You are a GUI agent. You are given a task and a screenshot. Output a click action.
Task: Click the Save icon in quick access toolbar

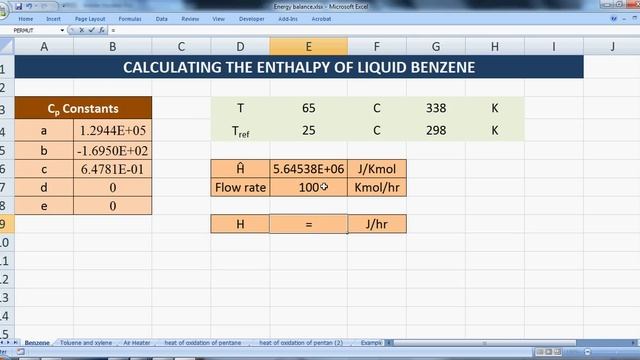point(18,7)
